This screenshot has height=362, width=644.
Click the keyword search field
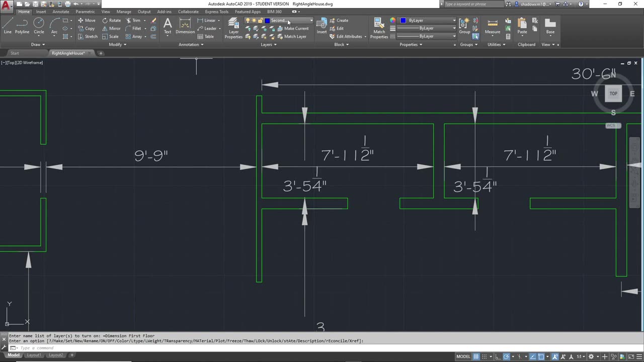(x=474, y=4)
